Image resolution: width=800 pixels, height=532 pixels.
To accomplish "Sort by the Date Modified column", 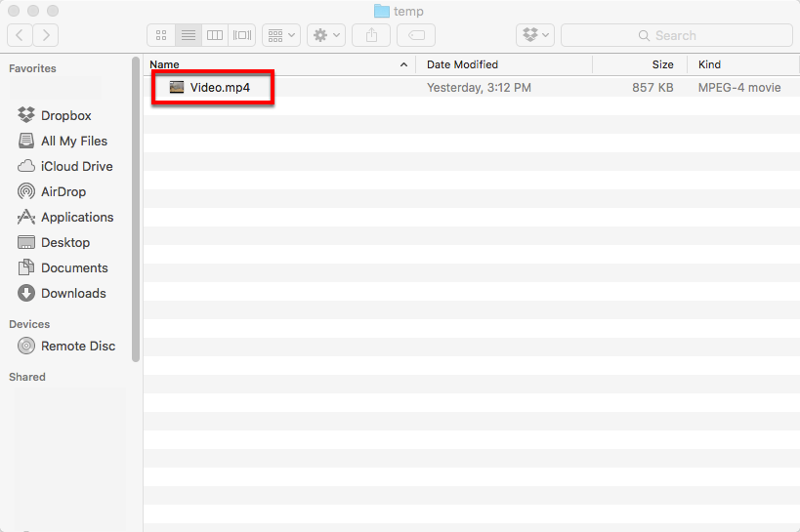I will tap(504, 64).
